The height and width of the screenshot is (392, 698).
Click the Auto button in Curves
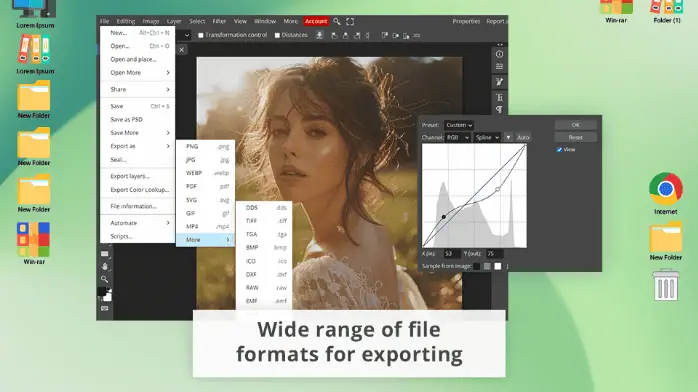click(523, 137)
